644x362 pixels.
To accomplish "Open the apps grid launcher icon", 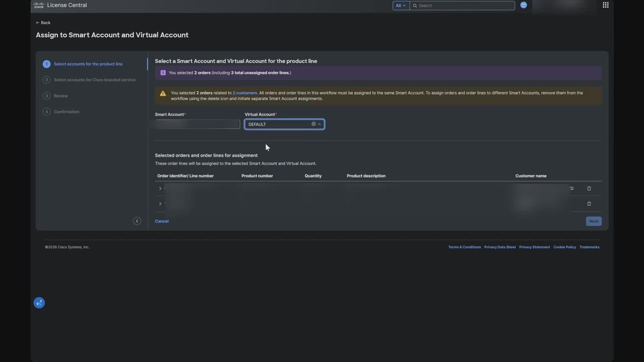I will 605,5.
